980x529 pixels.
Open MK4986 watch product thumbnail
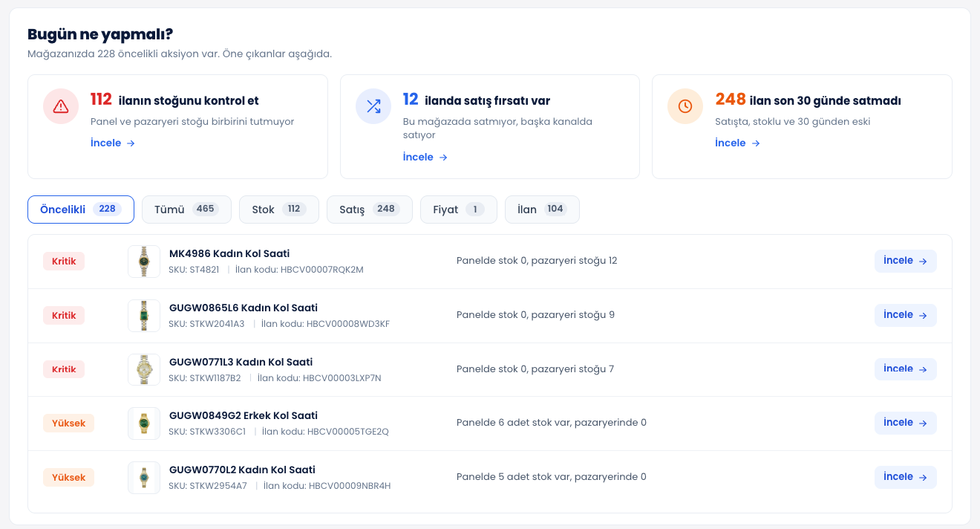[144, 262]
